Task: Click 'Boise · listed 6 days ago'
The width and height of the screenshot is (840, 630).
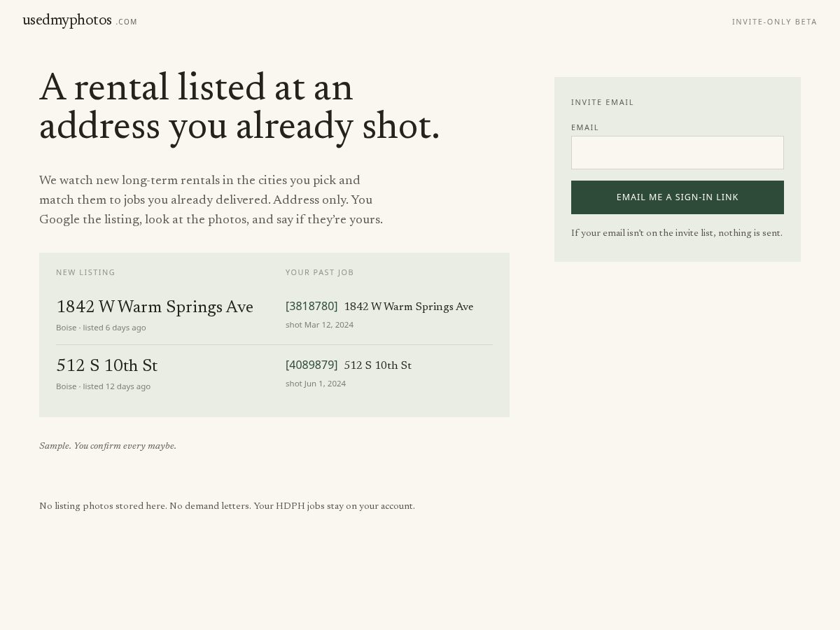Action: point(101,328)
